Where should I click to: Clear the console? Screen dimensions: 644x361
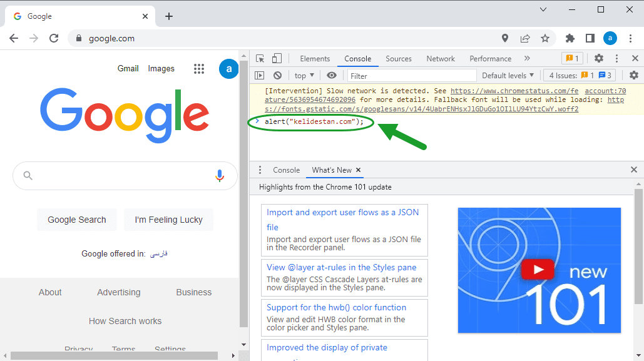tap(278, 76)
